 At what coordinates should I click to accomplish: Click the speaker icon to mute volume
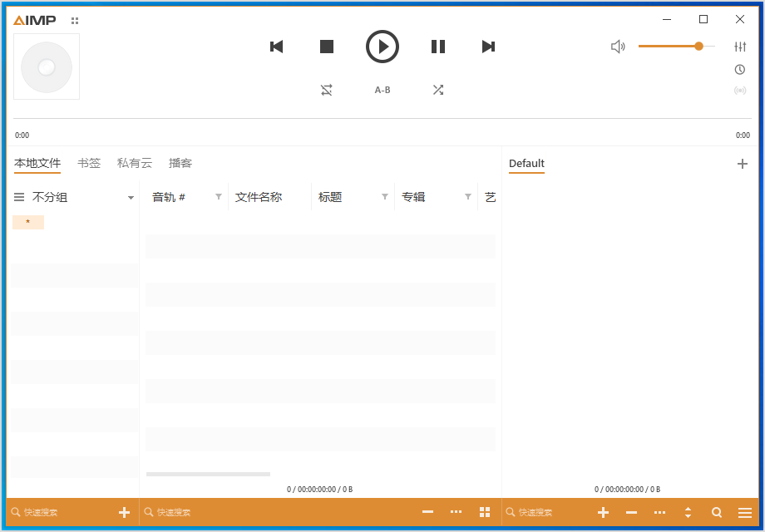pyautogui.click(x=618, y=47)
